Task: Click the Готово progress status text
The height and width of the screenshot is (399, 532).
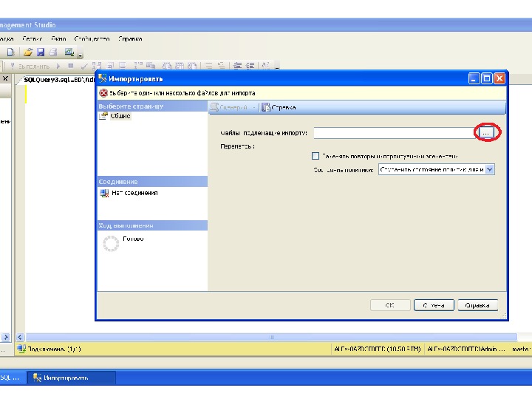Action: click(x=133, y=239)
